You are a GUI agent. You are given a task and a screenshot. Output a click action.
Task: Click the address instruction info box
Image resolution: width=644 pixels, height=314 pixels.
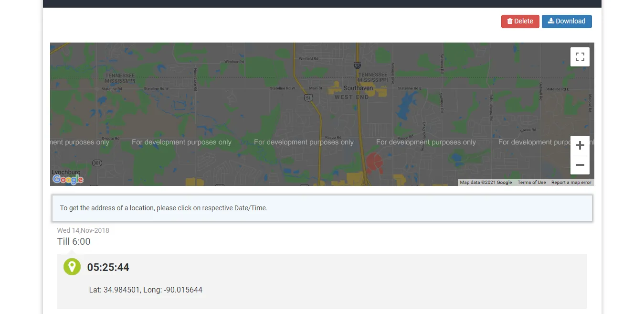pyautogui.click(x=322, y=208)
